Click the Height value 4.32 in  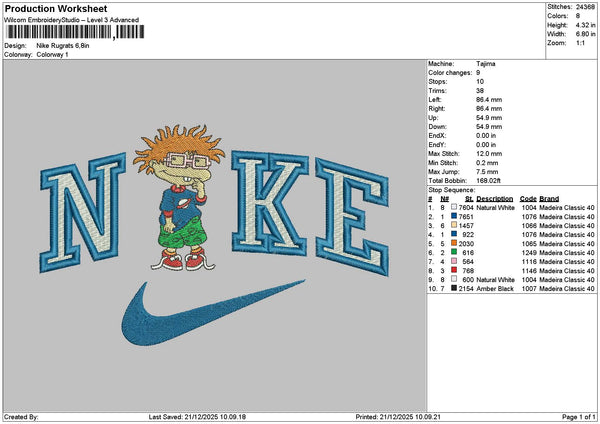(x=585, y=25)
